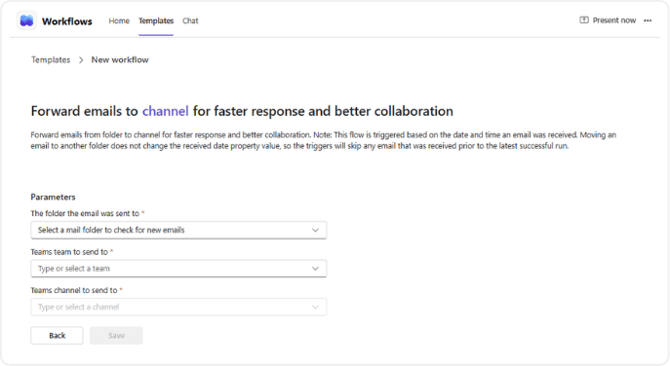Go back to Templates via breadcrumb
The height and width of the screenshot is (366, 670).
[x=50, y=60]
